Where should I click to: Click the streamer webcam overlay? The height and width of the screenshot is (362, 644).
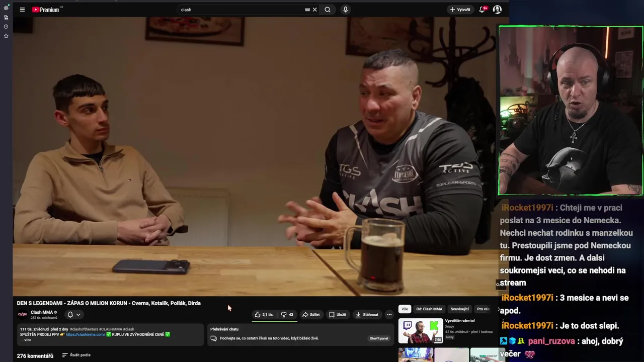pyautogui.click(x=571, y=111)
